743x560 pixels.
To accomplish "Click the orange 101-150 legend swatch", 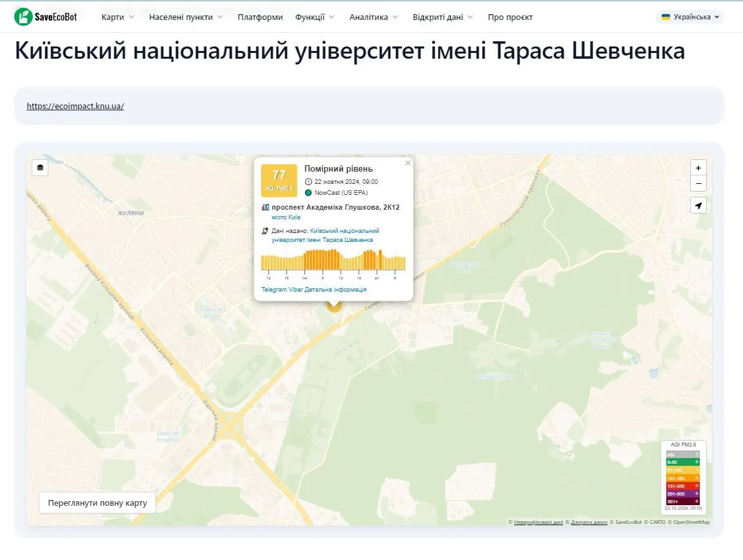I will tap(683, 478).
